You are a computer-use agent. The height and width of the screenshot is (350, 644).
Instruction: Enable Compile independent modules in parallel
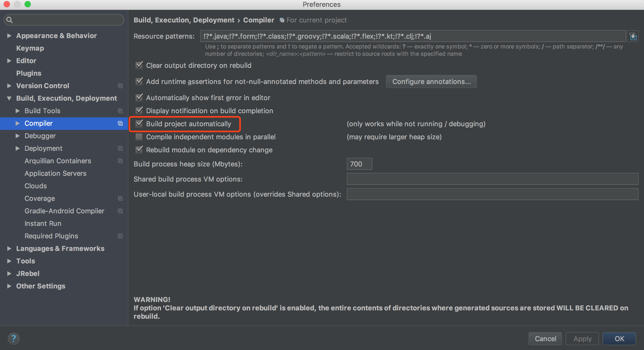(139, 137)
